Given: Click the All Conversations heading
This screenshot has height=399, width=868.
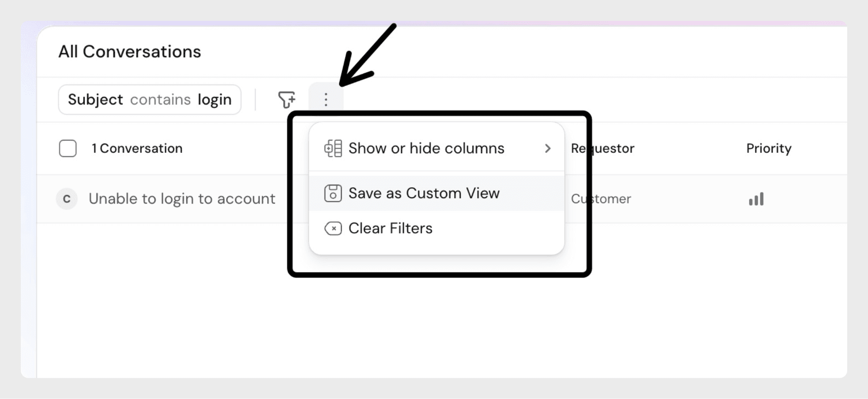Looking at the screenshot, I should coord(130,52).
